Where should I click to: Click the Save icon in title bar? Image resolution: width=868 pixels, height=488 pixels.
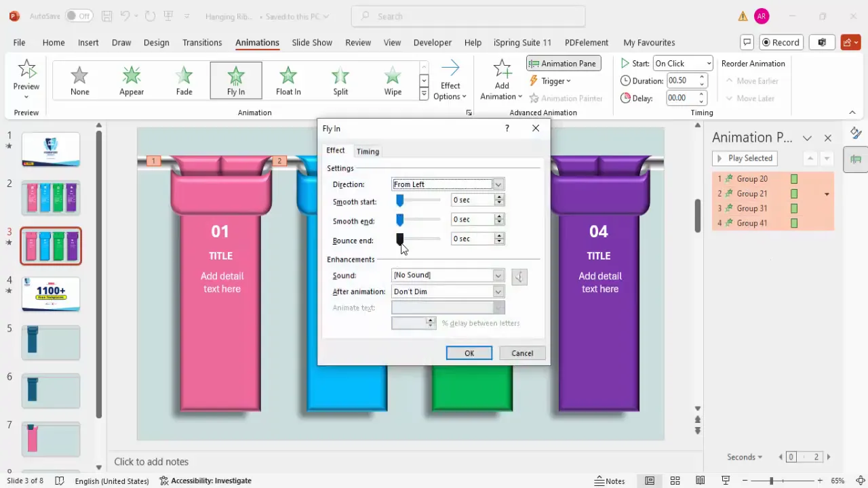[106, 16]
